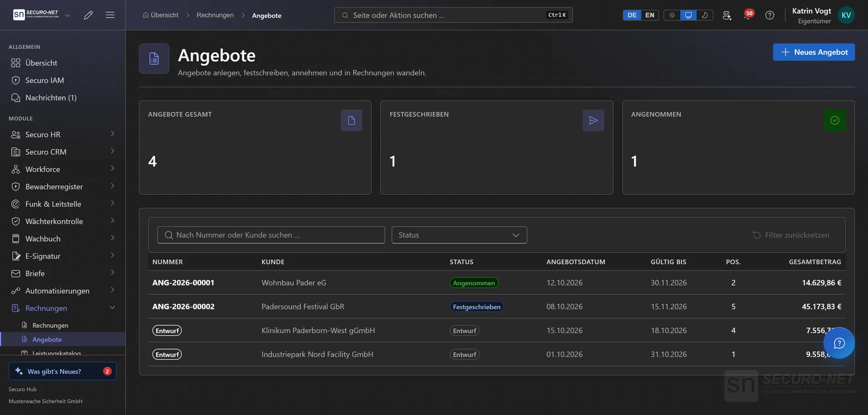The width and height of the screenshot is (868, 415).
Task: Open Übersicht in the sidebar
Action: 63,63
